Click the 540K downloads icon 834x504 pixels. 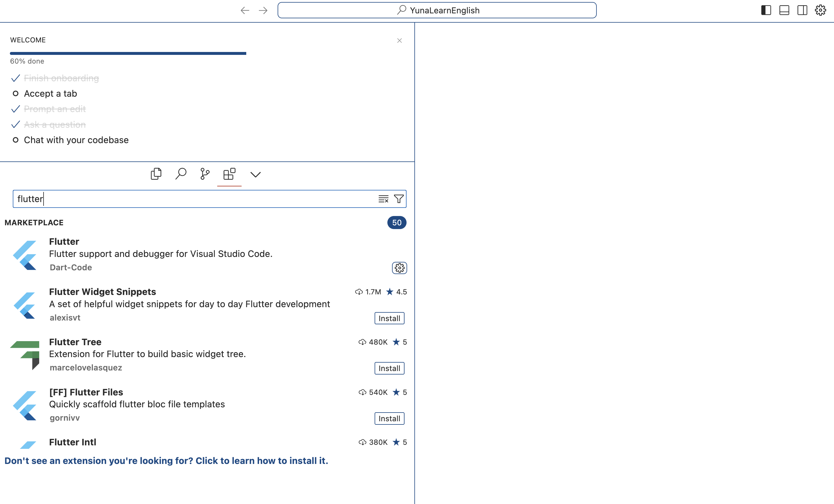362,392
